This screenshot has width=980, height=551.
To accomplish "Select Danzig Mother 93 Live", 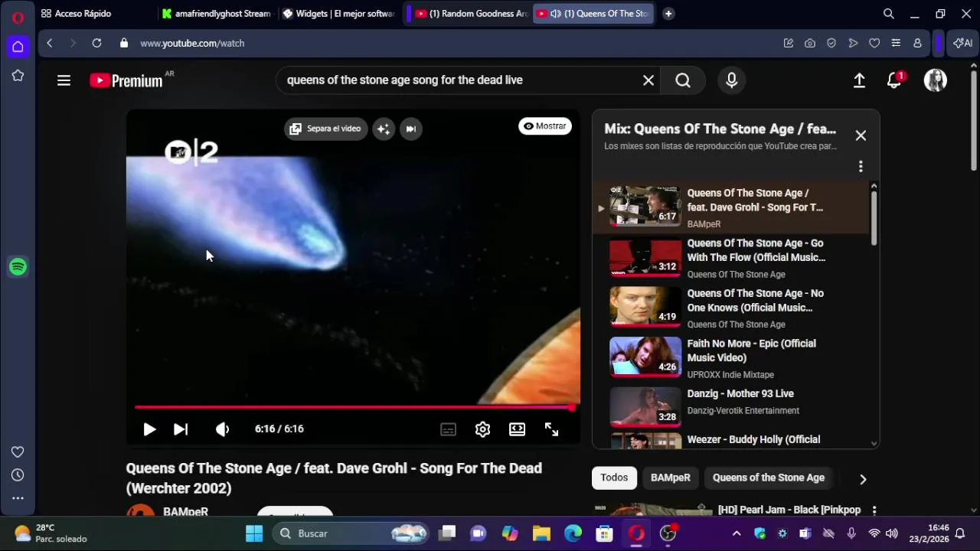I will coord(731,406).
